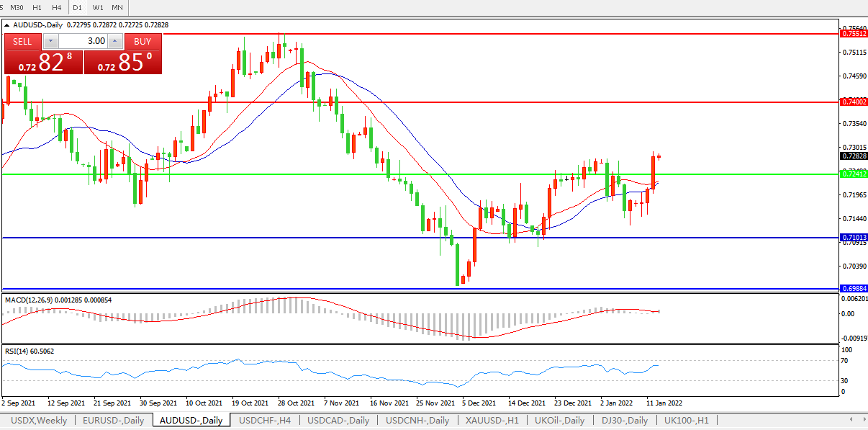Increase trade volume with the up arrow
The width and height of the screenshot is (868, 430).
click(x=114, y=41)
